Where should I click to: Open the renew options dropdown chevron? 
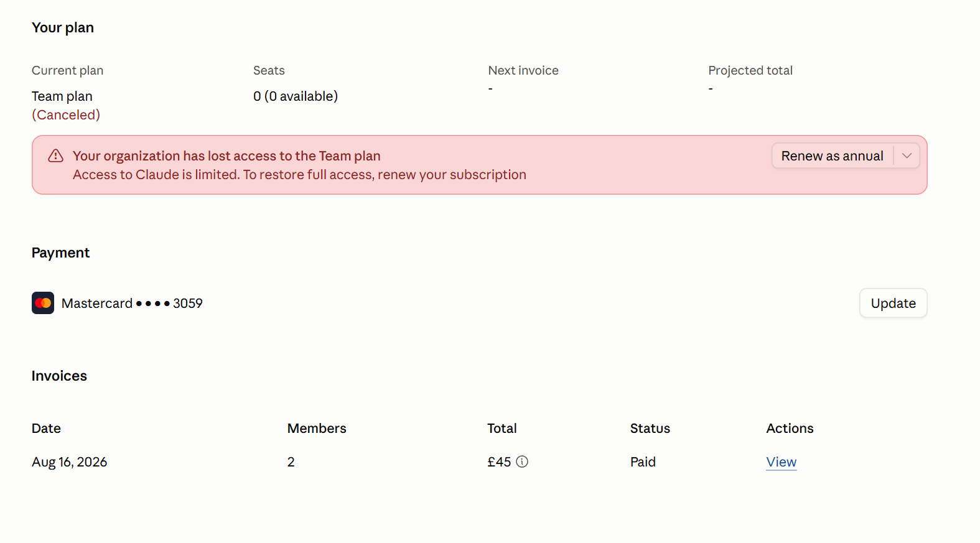pos(907,155)
